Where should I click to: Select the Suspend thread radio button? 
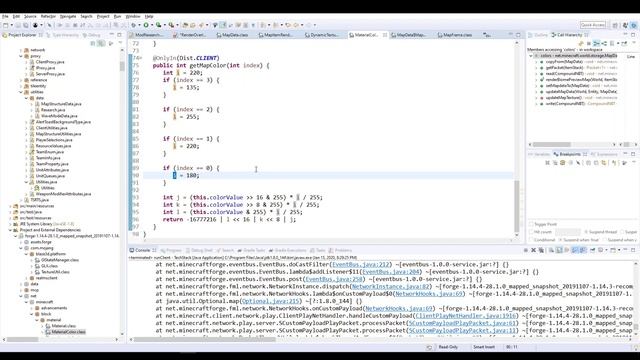click(586, 232)
